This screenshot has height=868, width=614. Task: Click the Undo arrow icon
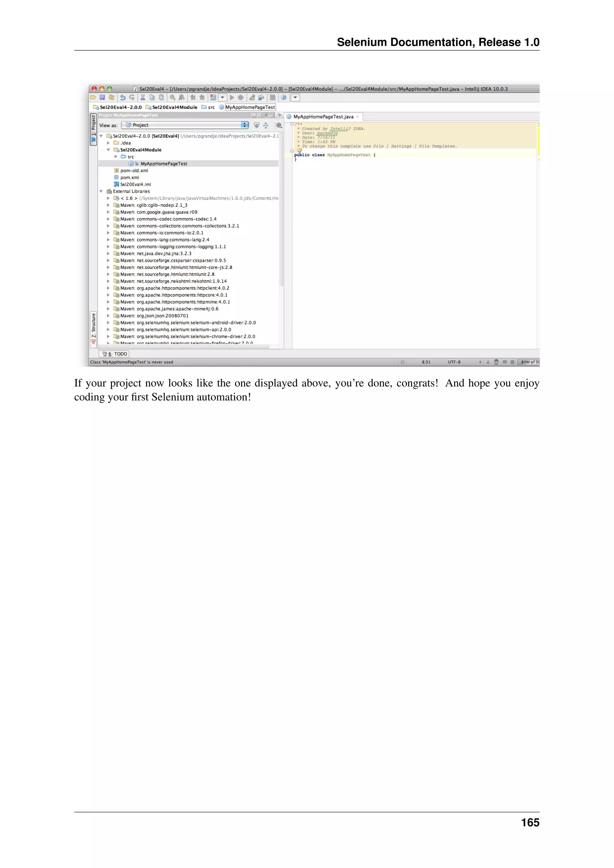(x=123, y=97)
